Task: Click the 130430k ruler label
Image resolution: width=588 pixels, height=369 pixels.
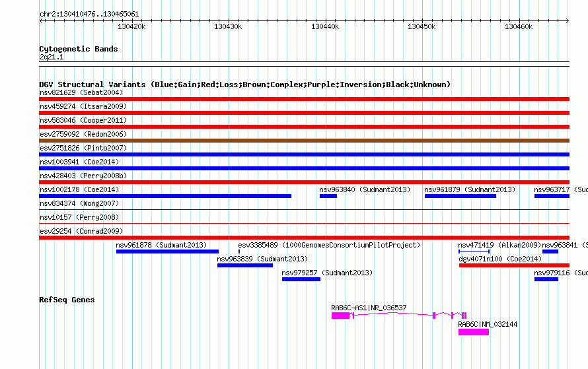Action: 228,26
